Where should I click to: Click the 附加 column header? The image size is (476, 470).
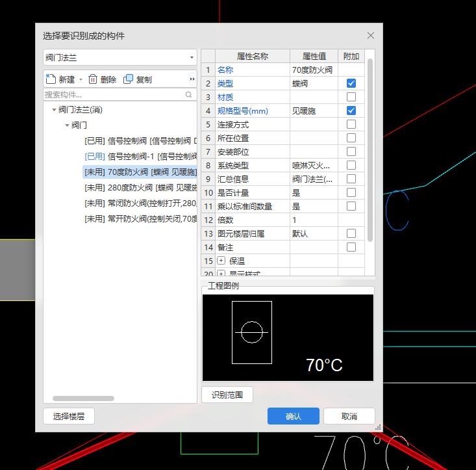351,56
